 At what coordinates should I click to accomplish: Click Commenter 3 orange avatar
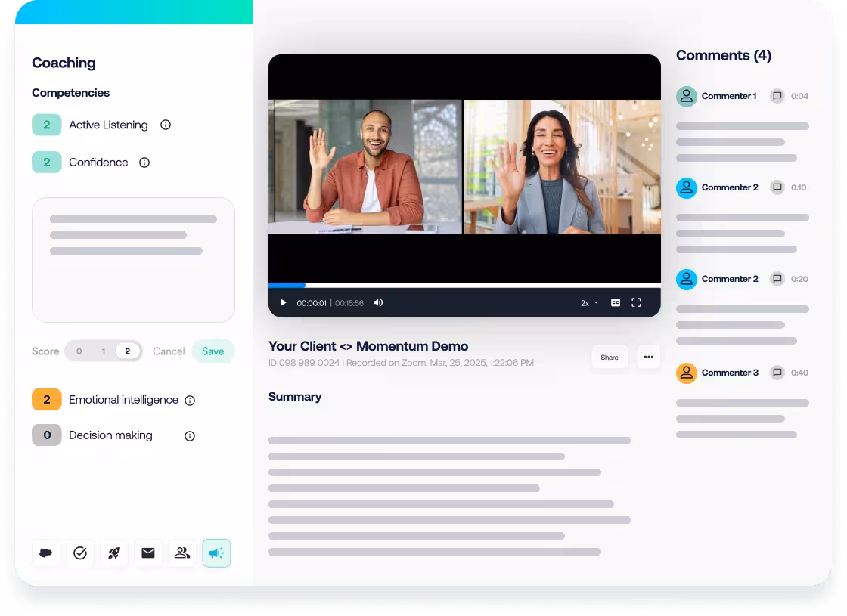tap(687, 373)
